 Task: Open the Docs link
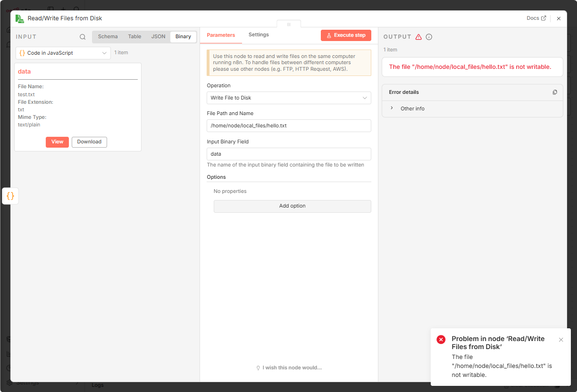(x=536, y=18)
